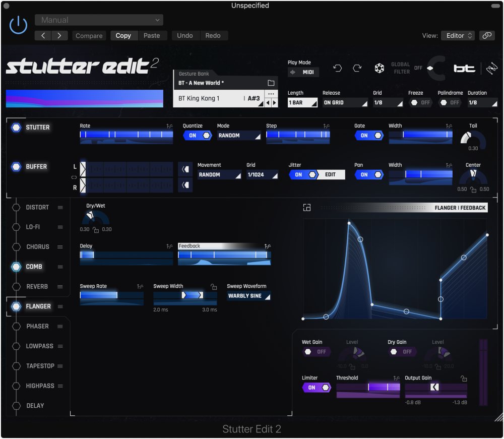The width and height of the screenshot is (504, 439).
Task: Open the Buffer Movement dropdown set to RANDOM
Action: click(220, 174)
